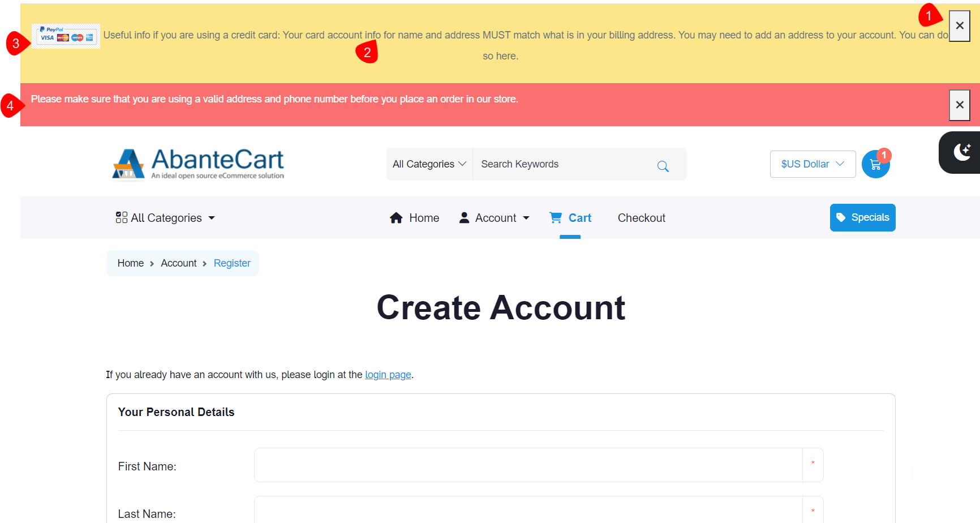Open the $US Dollar currency dropdown
This screenshot has height=523, width=980.
[x=812, y=164]
